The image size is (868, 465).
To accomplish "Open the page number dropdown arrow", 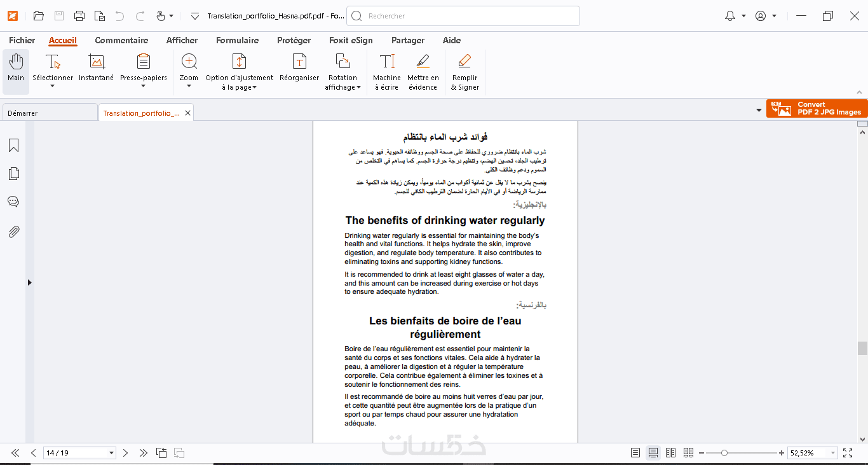I will click(x=112, y=453).
